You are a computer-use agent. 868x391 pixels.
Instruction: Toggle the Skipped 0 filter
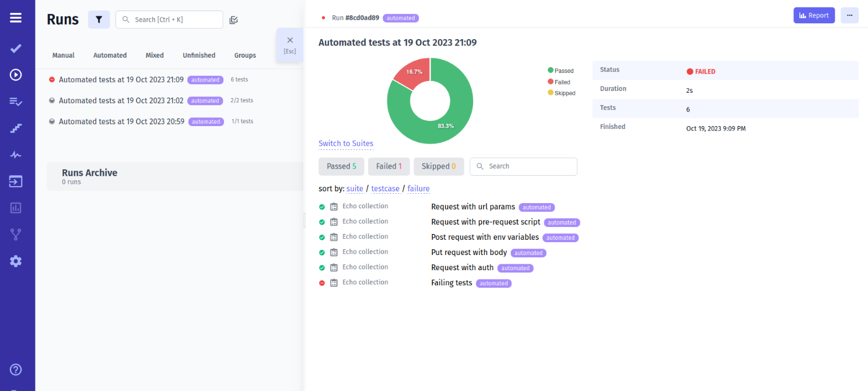tap(439, 166)
